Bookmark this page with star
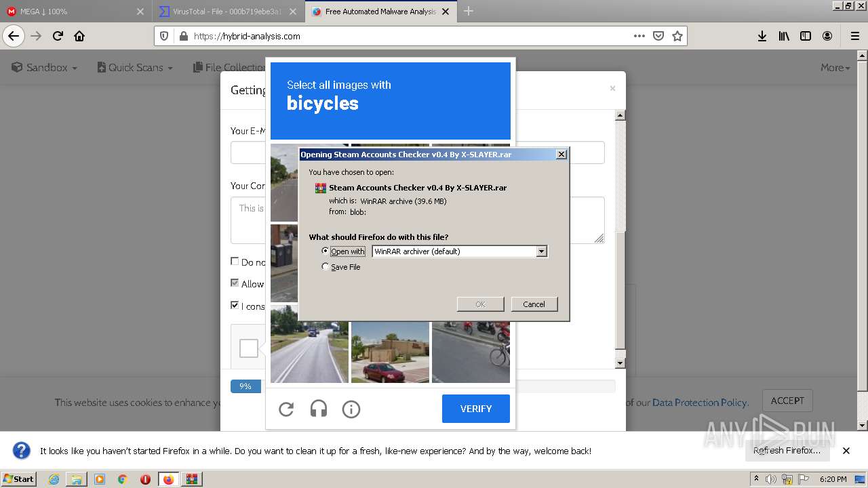Viewport: 868px width, 488px height. 677,36
